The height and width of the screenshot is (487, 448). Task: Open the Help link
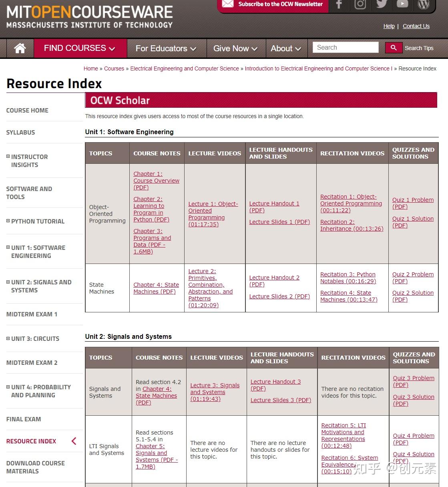coord(389,26)
